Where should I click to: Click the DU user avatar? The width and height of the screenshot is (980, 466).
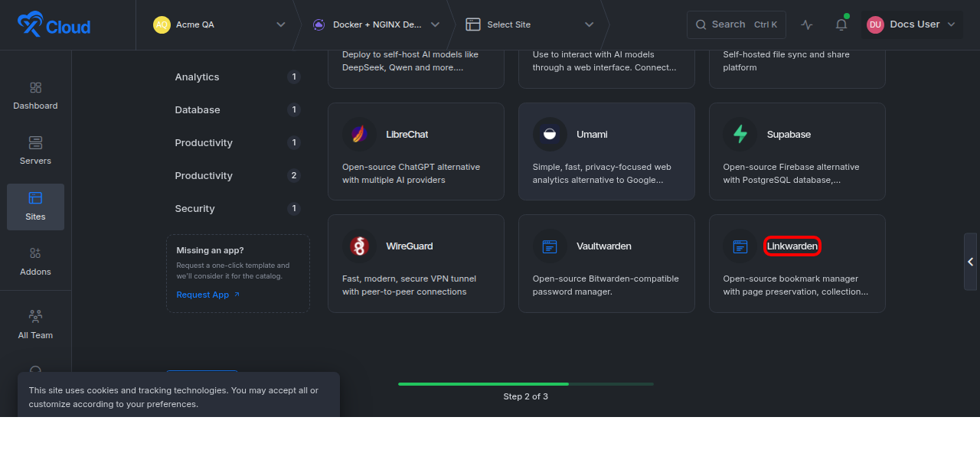[875, 24]
